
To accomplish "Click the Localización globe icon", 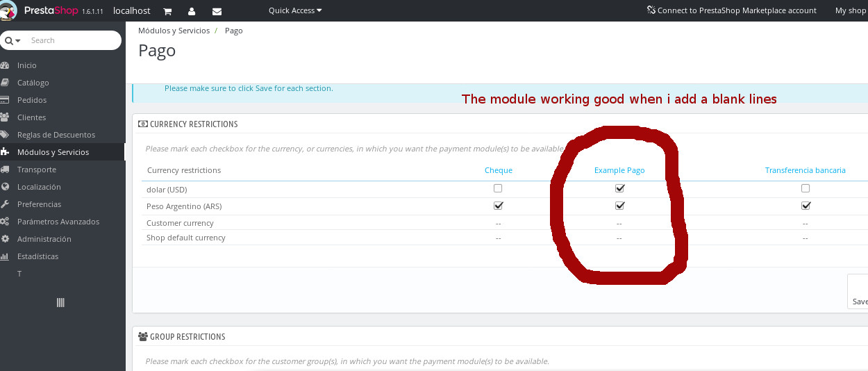I will (x=4, y=187).
